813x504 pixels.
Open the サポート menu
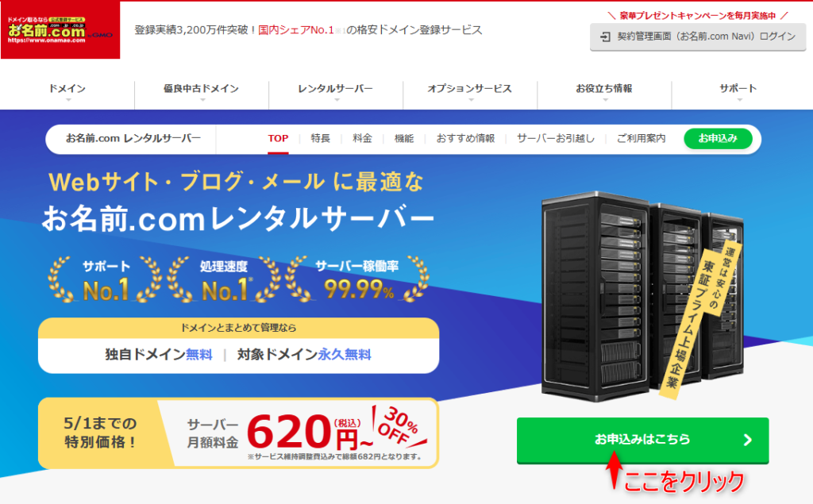pos(738,89)
